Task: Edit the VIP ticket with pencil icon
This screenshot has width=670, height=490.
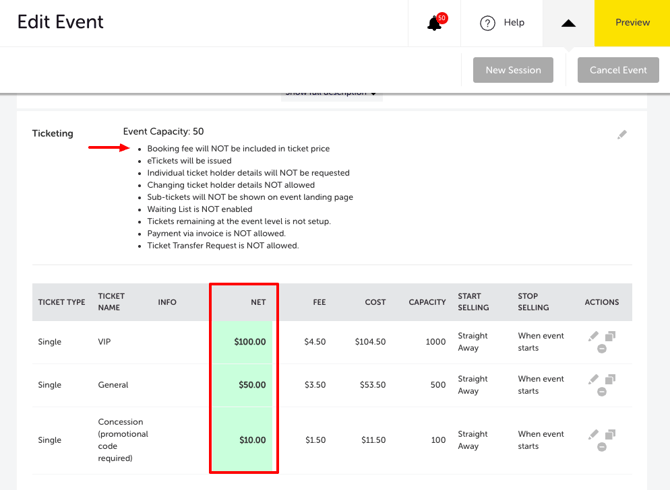Action: click(x=593, y=336)
